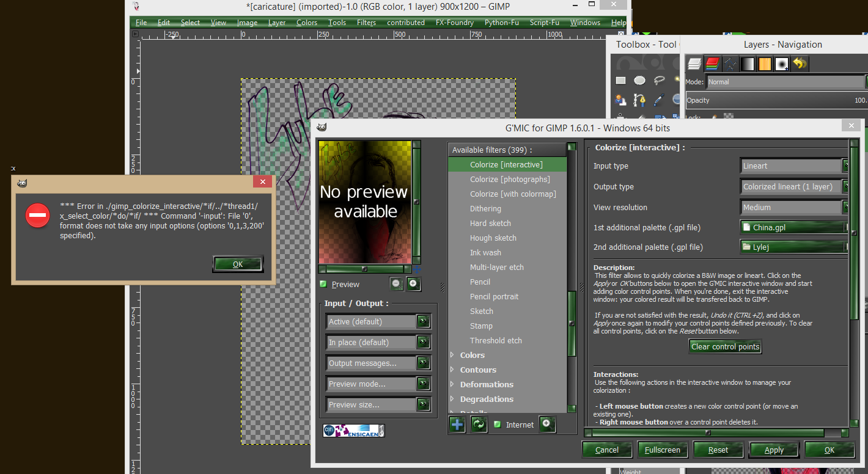
Task: Click the Clear control points button
Action: tap(726, 346)
